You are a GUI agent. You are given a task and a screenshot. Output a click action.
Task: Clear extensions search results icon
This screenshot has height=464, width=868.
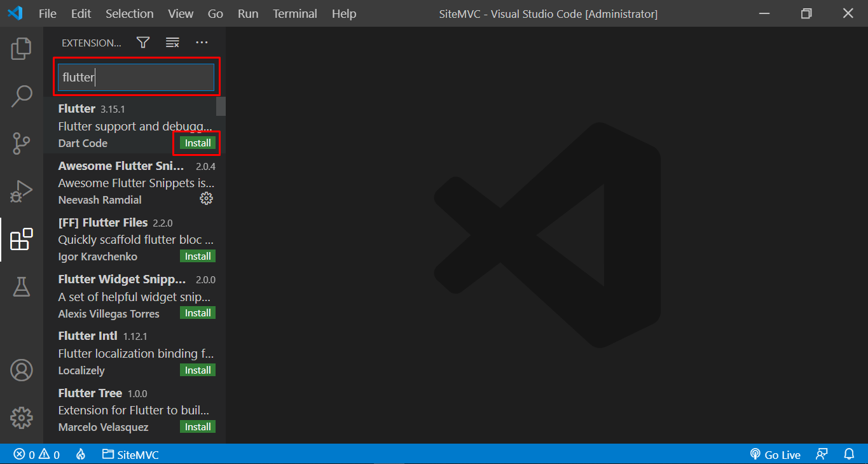(172, 43)
